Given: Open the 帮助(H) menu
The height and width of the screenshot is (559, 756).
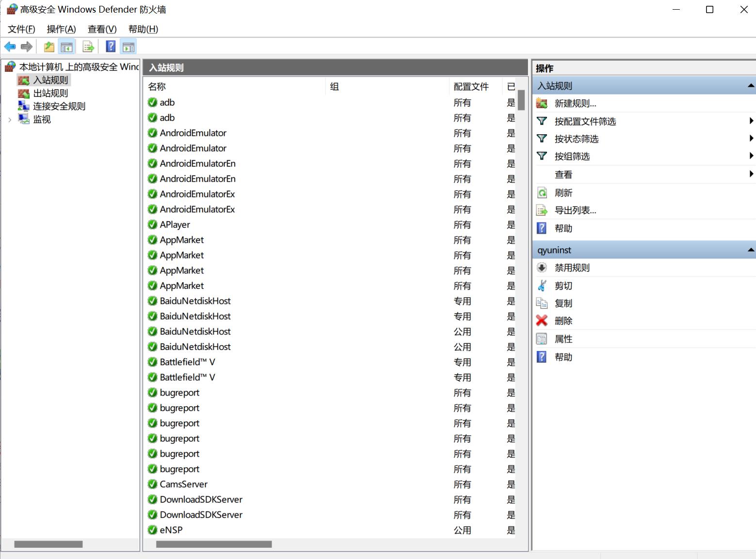Looking at the screenshot, I should point(143,29).
